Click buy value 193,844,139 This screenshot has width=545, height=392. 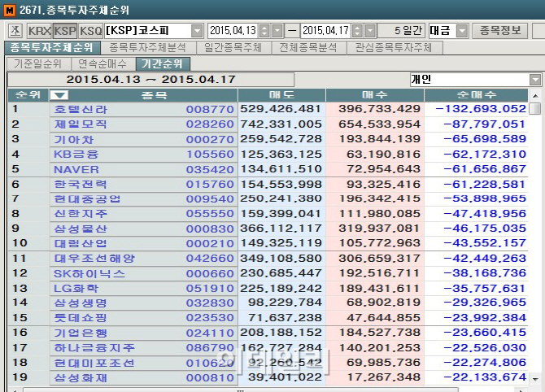[380, 139]
